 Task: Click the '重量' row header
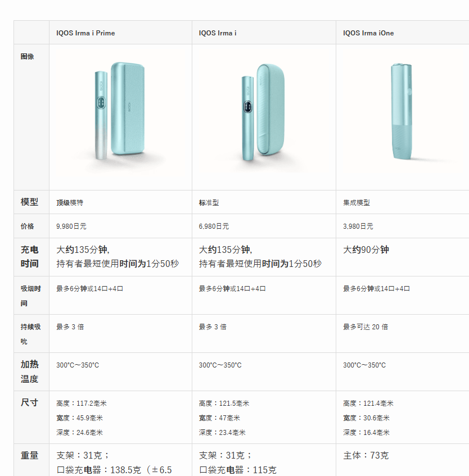click(x=30, y=455)
